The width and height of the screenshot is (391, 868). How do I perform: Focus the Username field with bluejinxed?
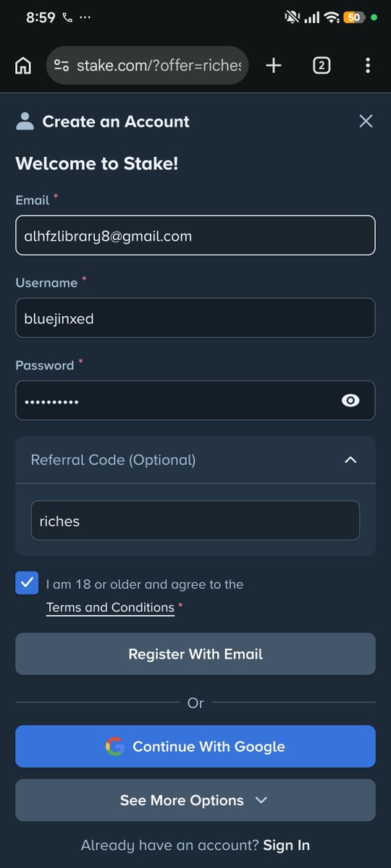click(x=195, y=318)
